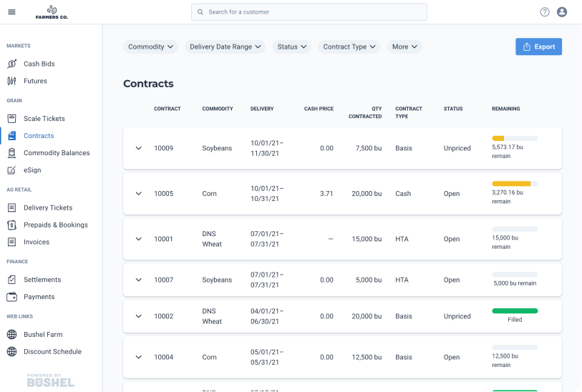The height and width of the screenshot is (392, 582).
Task: Click '12,500 bu' quantity for contract 10004
Action: pyautogui.click(x=367, y=357)
